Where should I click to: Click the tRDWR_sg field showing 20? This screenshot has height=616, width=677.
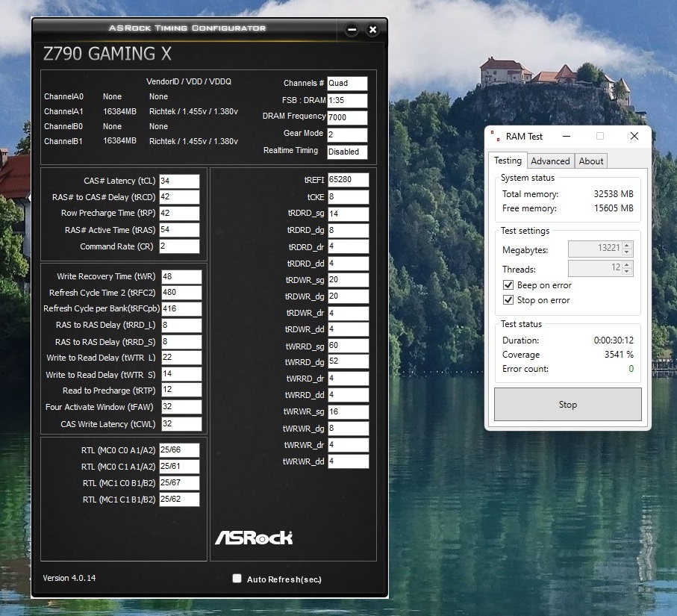(348, 280)
